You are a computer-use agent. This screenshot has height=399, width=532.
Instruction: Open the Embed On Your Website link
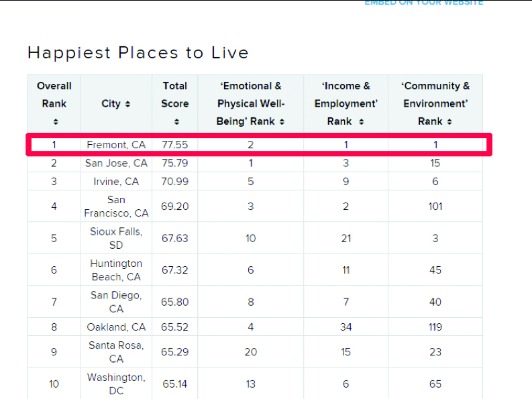424,3
